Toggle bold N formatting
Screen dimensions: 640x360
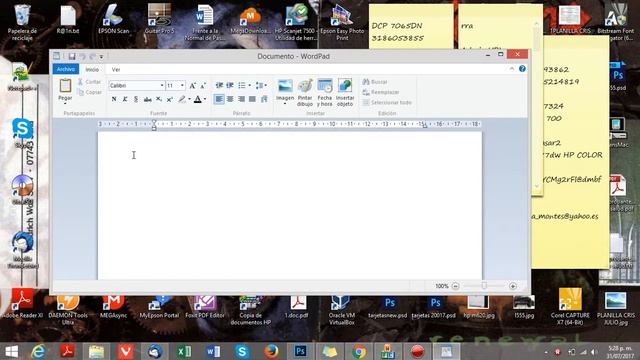(114, 99)
